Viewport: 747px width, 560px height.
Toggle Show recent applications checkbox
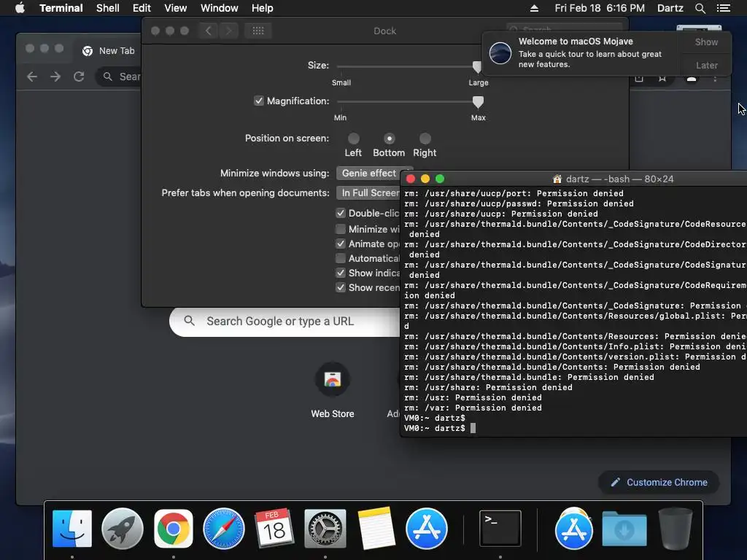[340, 287]
